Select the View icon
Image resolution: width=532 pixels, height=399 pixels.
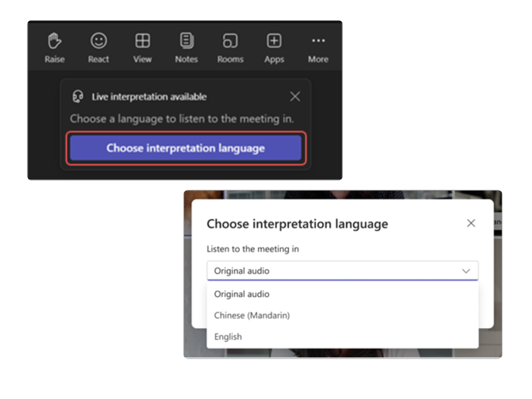pos(142,41)
